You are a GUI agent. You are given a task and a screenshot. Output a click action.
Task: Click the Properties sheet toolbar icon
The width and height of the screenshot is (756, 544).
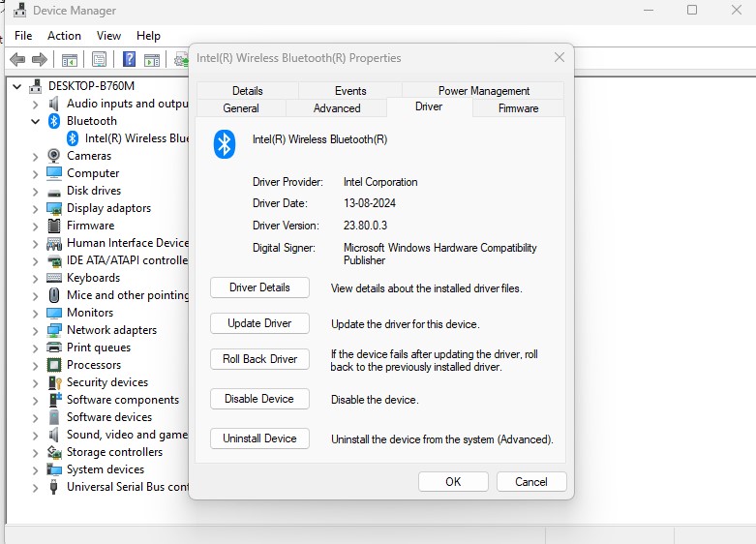coord(99,60)
